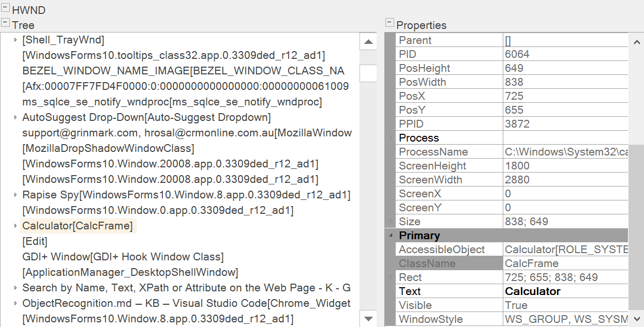Select the GDI+ Window tree item
The image size is (644, 327).
tap(123, 257)
